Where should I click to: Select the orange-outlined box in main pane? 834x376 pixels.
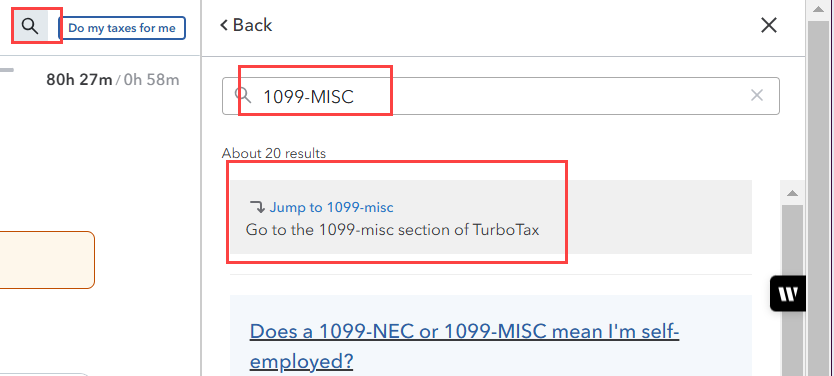pos(47,260)
